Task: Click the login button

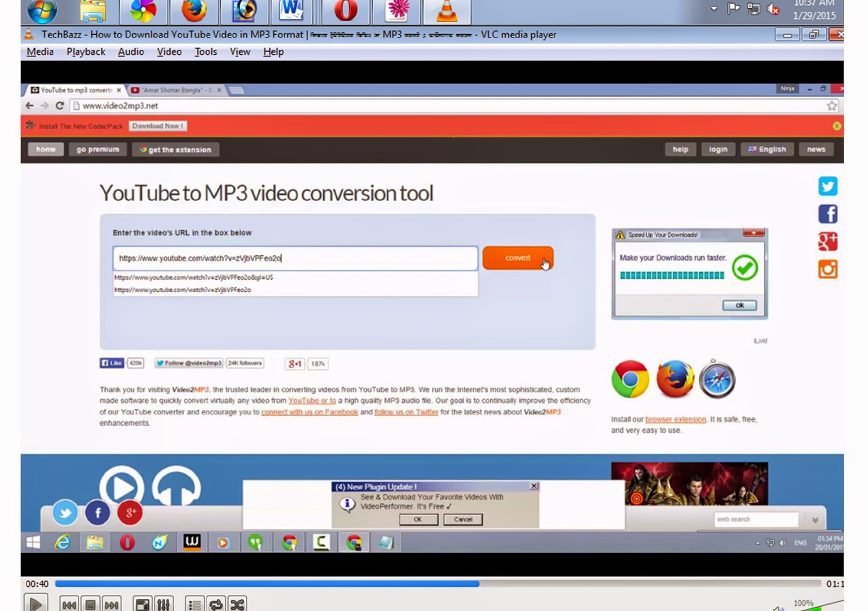Action: [x=718, y=149]
